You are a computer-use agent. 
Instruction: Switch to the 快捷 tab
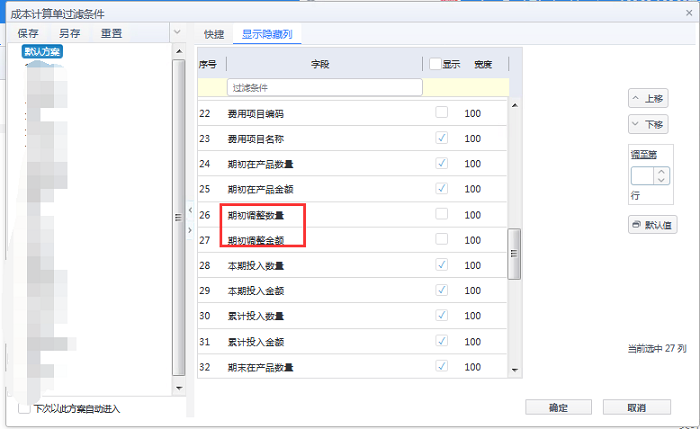pos(214,34)
